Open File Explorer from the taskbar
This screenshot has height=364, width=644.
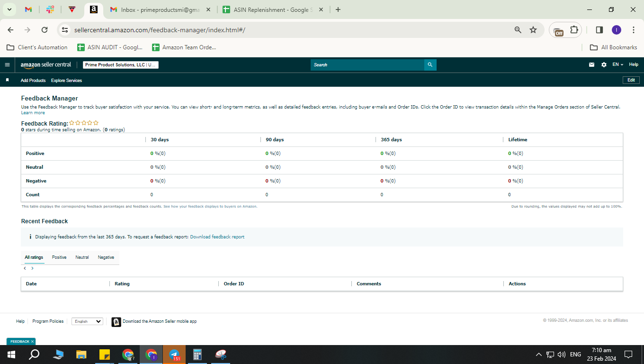click(x=81, y=355)
